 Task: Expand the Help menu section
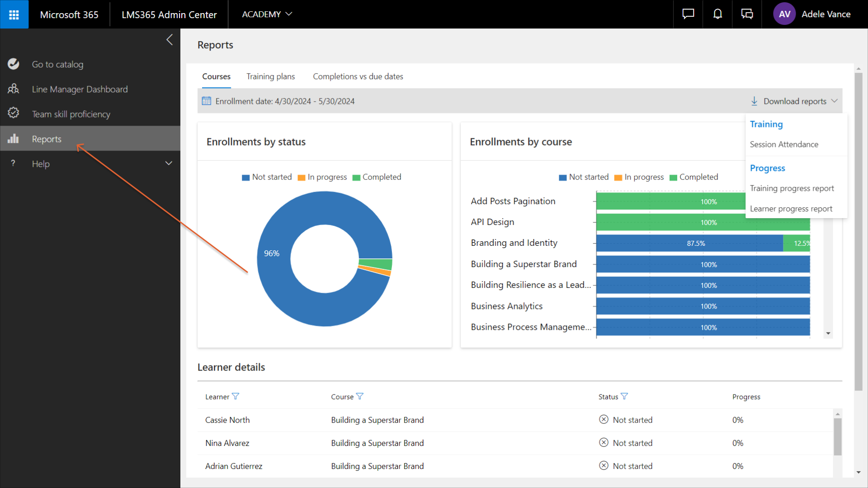(x=169, y=164)
